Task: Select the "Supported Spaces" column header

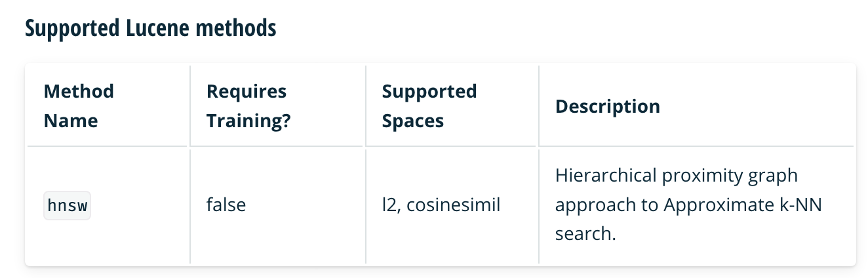Action: [x=429, y=106]
